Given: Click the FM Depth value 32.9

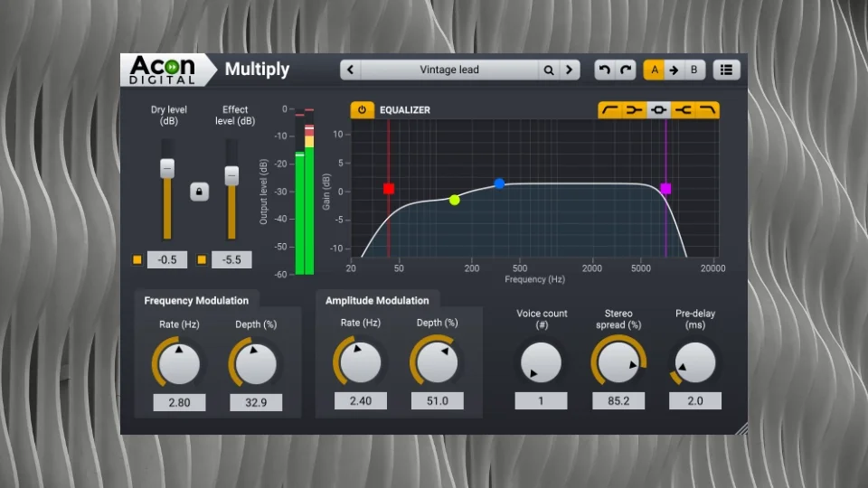Looking at the screenshot, I should coord(256,402).
